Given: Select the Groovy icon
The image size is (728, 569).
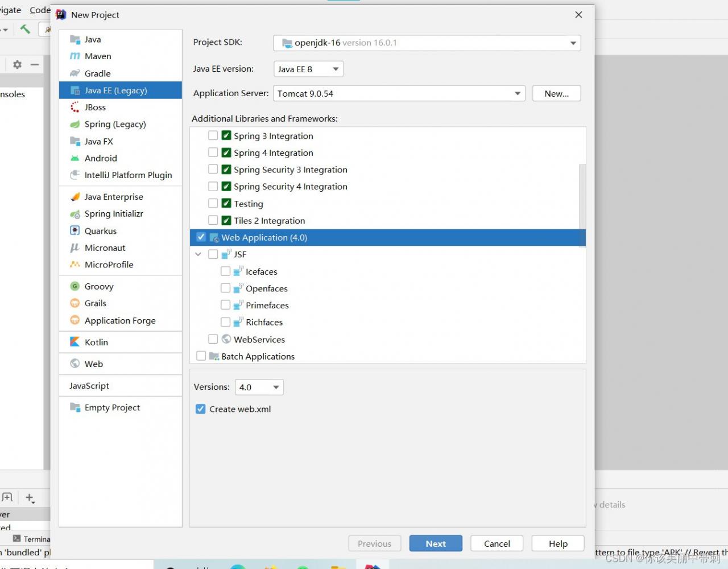Looking at the screenshot, I should pos(75,286).
